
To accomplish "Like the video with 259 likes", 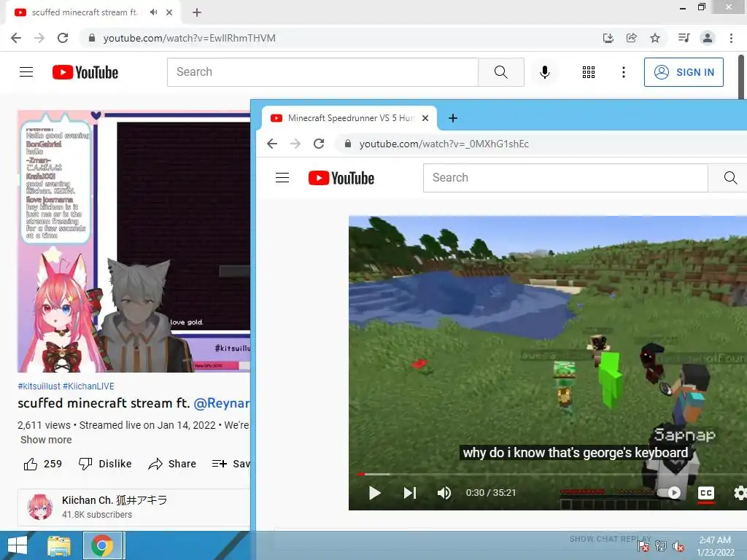I will pyautogui.click(x=43, y=464).
